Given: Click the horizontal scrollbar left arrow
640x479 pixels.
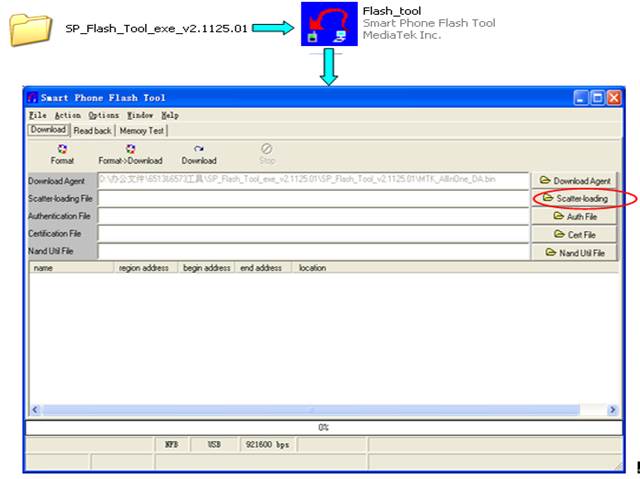Looking at the screenshot, I should (x=36, y=410).
